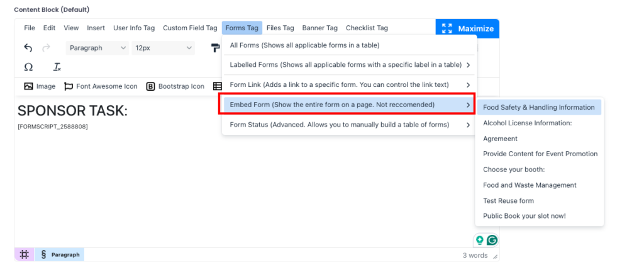
Task: Expand the Form Link submenu
Action: tap(349, 84)
